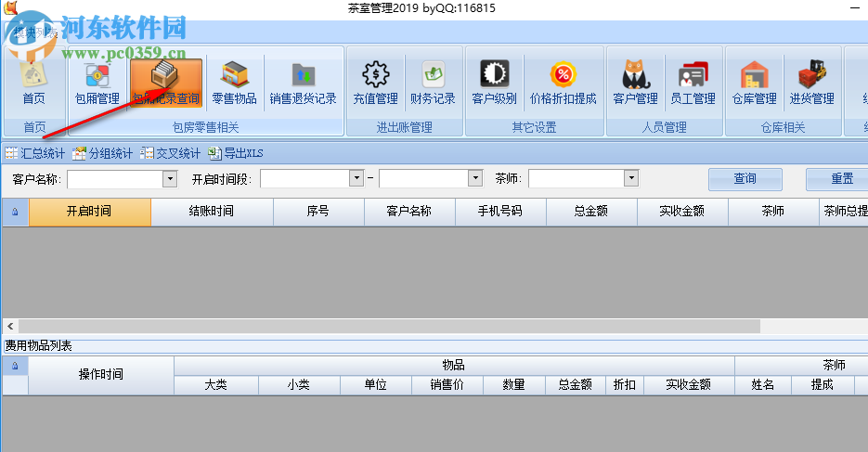Click lock icon in 费用物品列表 table header
This screenshot has width=868, height=452.
(15, 366)
